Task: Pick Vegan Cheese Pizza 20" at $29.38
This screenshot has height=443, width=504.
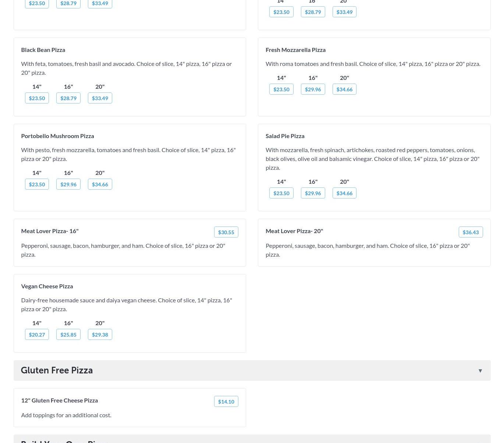Action: (100, 334)
